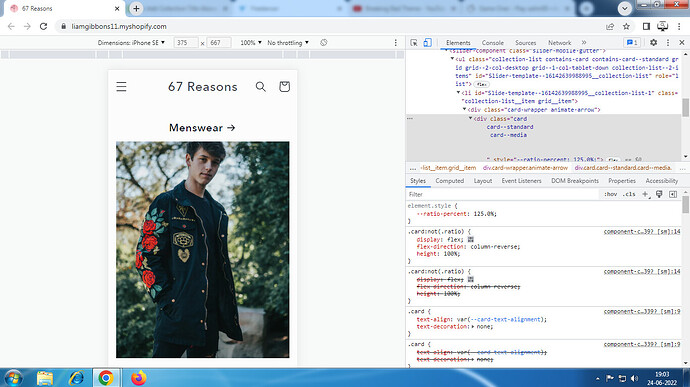
Task: Click the rotate device icon
Action: (x=323, y=43)
